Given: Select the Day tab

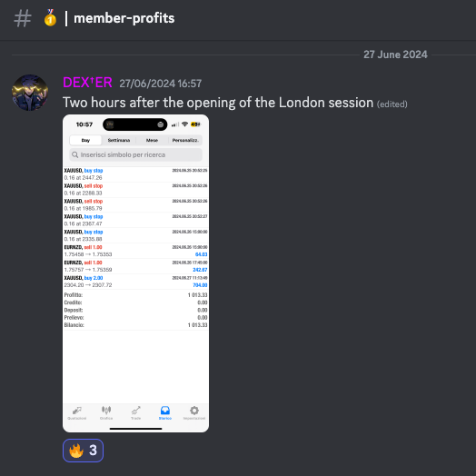Looking at the screenshot, I should (x=85, y=140).
